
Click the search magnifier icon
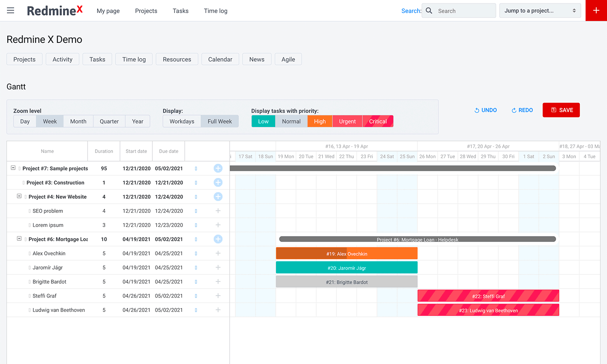tap(429, 11)
